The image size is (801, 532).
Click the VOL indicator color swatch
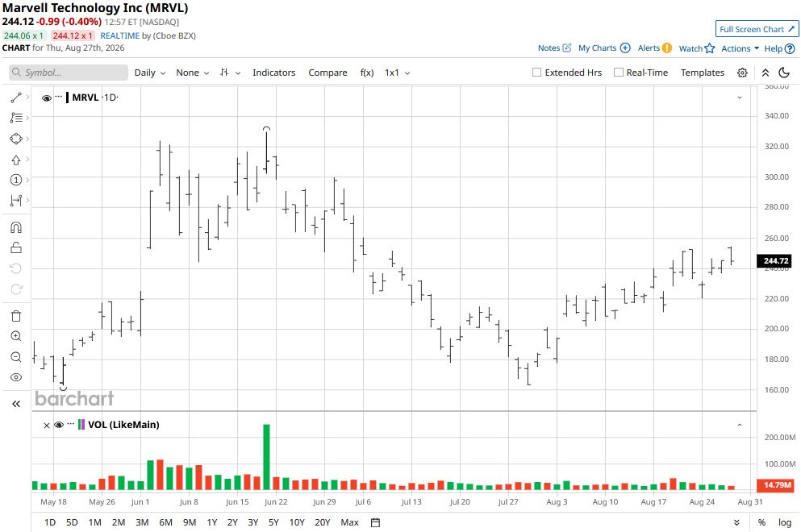point(81,425)
